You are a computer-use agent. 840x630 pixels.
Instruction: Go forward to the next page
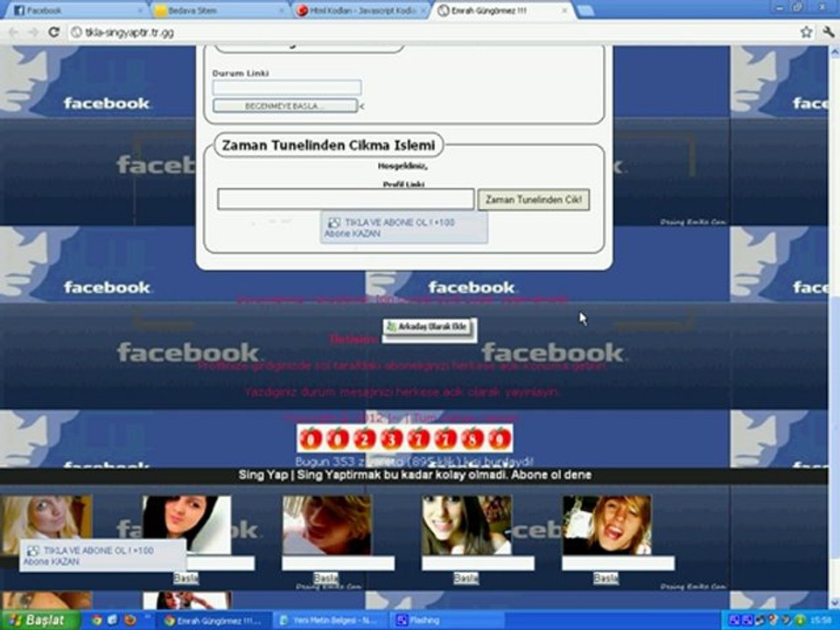(33, 32)
